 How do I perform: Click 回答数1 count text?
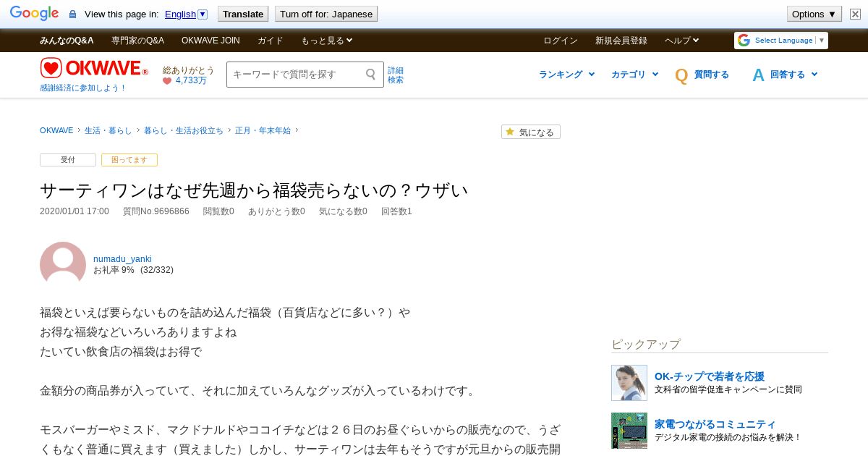pyautogui.click(x=396, y=211)
